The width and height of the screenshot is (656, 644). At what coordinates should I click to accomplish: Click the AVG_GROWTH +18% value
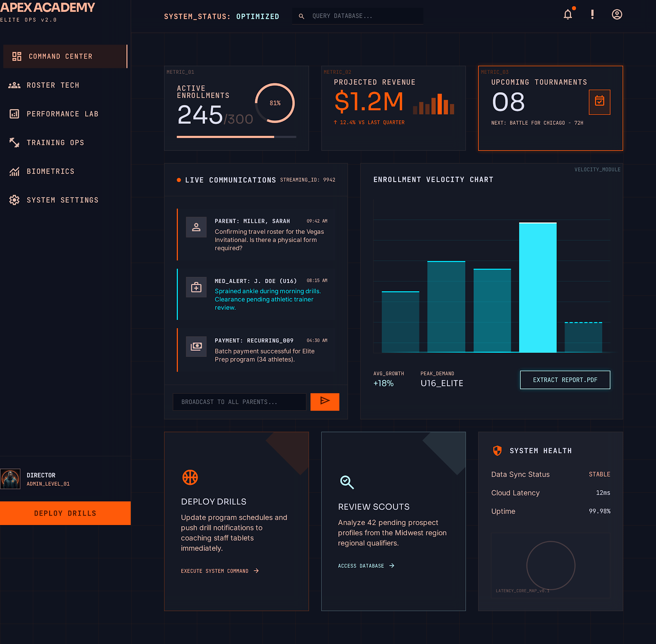(x=383, y=384)
